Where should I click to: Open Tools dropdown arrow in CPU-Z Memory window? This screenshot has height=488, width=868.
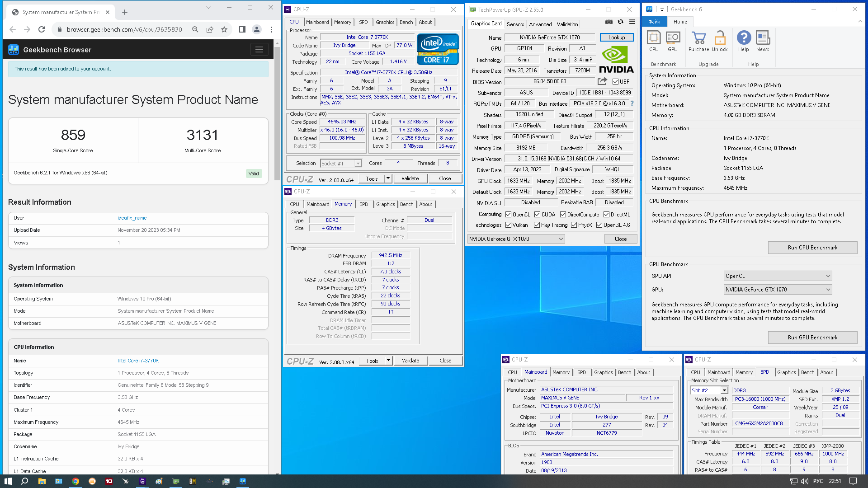pyautogui.click(x=388, y=361)
